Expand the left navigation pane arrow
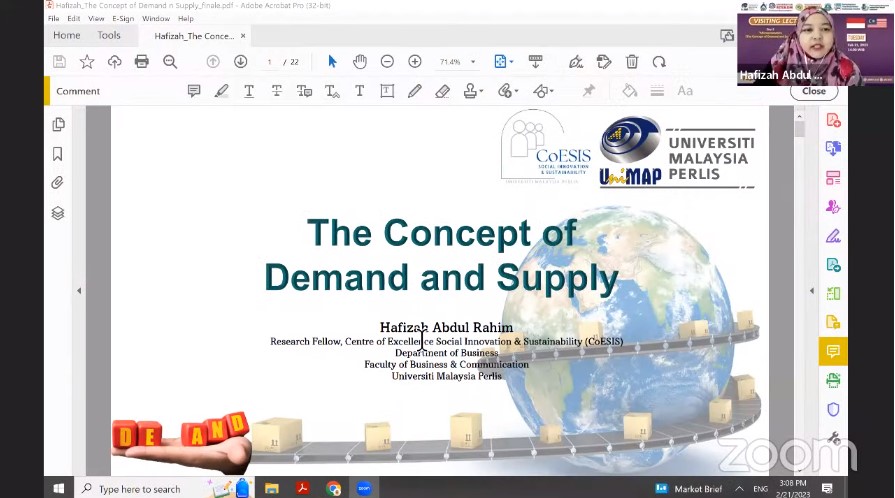Screen dimensions: 895x498 (79, 291)
